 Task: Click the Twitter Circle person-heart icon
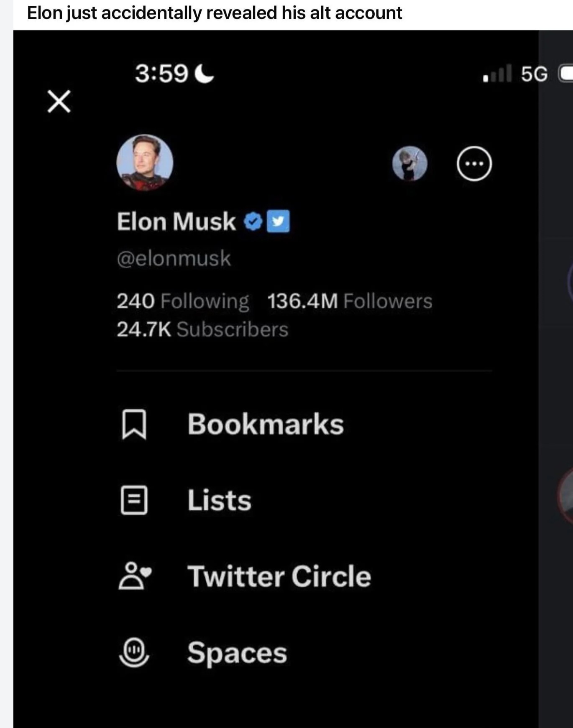point(134,576)
